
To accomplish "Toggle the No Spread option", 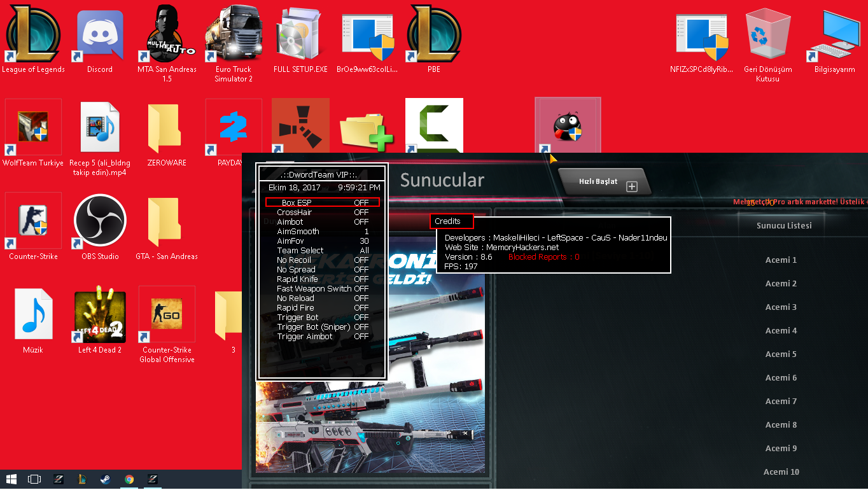I will coord(323,269).
